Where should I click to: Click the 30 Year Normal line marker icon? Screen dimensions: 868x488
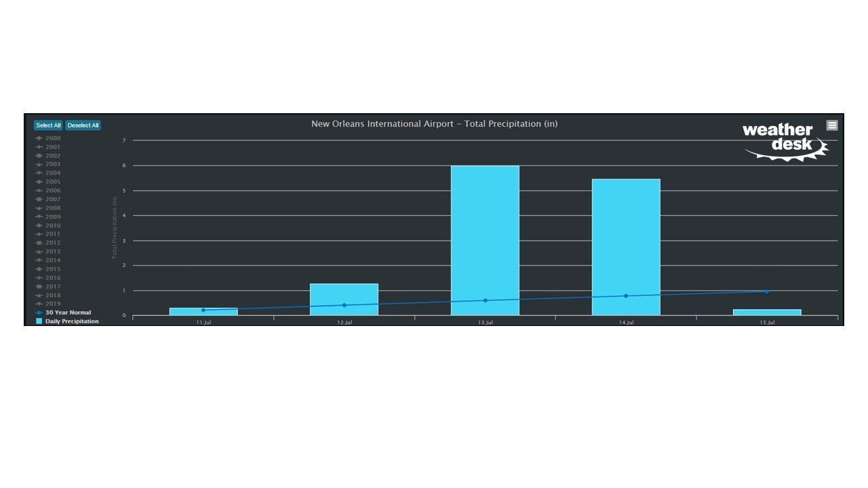pos(39,312)
